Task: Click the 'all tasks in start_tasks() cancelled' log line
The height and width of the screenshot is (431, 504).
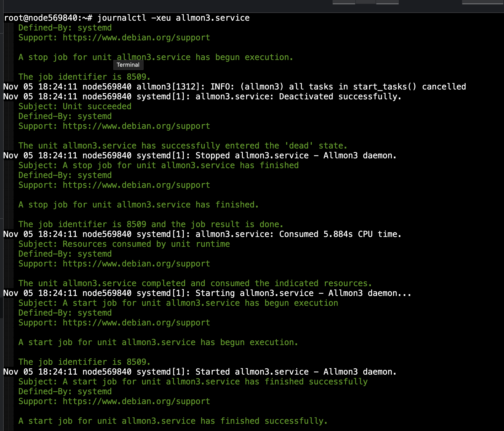Action: 235,87
